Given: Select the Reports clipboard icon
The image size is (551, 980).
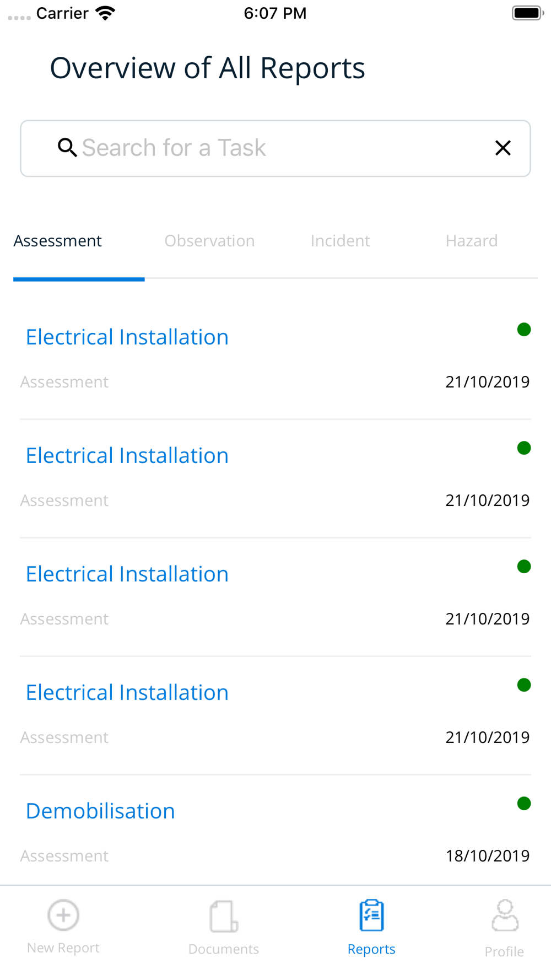Looking at the screenshot, I should [x=371, y=916].
